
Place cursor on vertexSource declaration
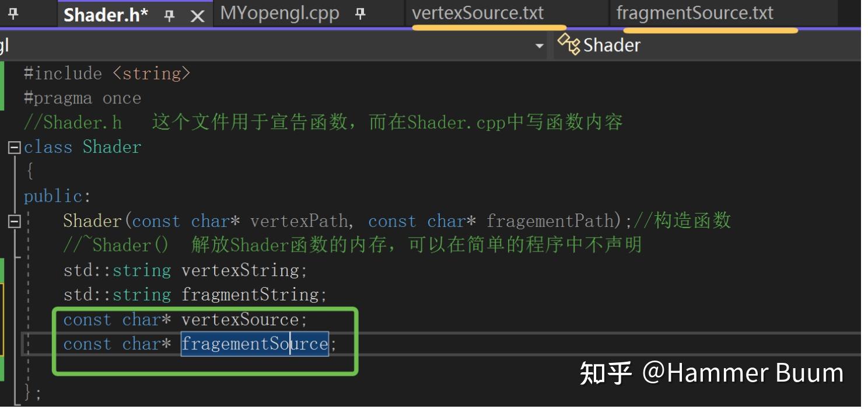tap(240, 320)
